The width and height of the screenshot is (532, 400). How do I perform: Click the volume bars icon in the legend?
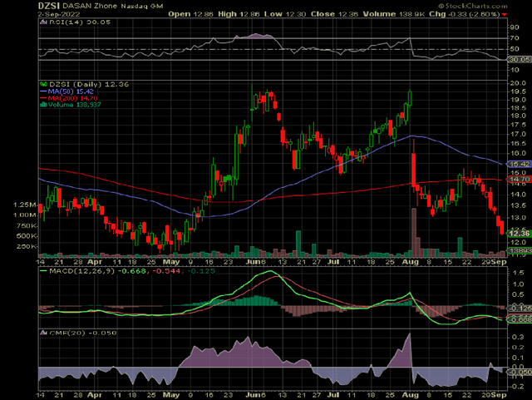click(x=43, y=105)
